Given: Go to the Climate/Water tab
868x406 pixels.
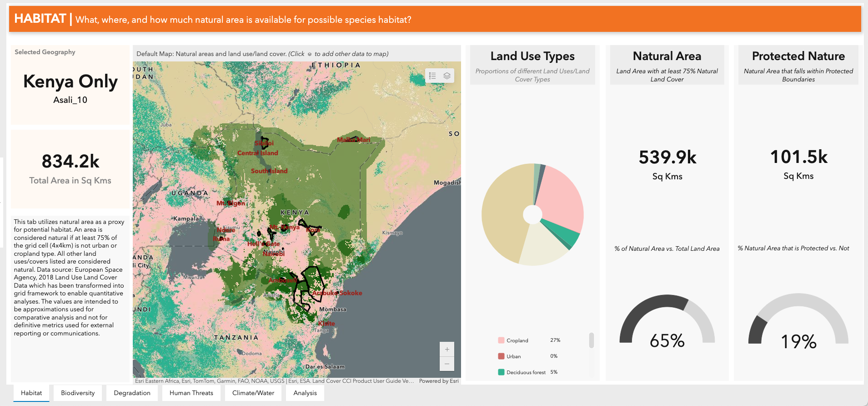Looking at the screenshot, I should pyautogui.click(x=253, y=393).
